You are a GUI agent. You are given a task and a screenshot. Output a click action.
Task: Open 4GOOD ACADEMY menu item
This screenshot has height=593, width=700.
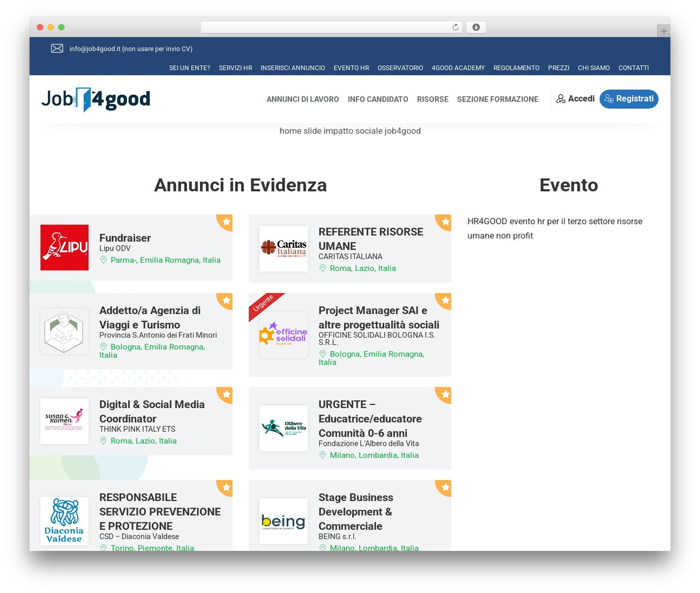tap(458, 68)
